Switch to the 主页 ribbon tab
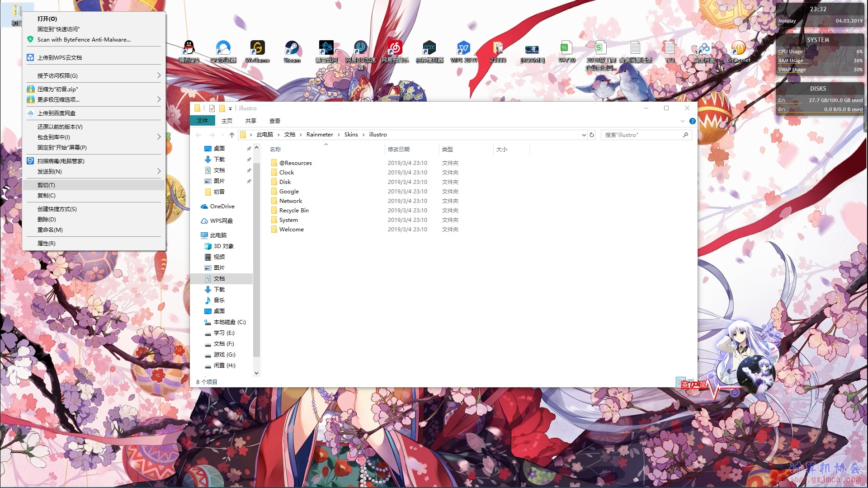 pos(227,121)
